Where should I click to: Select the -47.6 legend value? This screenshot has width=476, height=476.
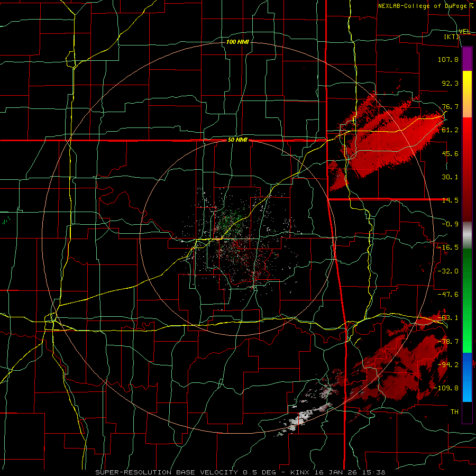[x=448, y=295]
